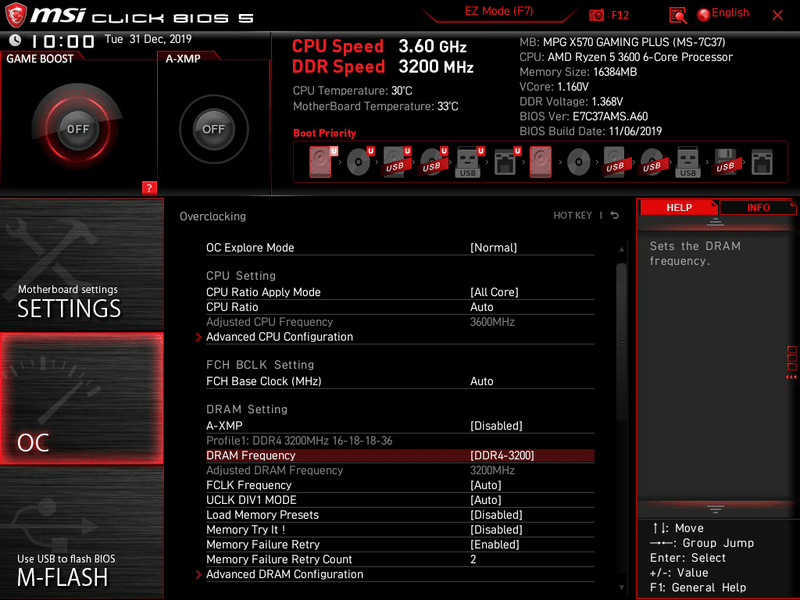800x600 pixels.
Task: Open the A-XMP [Disabled] setting
Action: (x=496, y=426)
